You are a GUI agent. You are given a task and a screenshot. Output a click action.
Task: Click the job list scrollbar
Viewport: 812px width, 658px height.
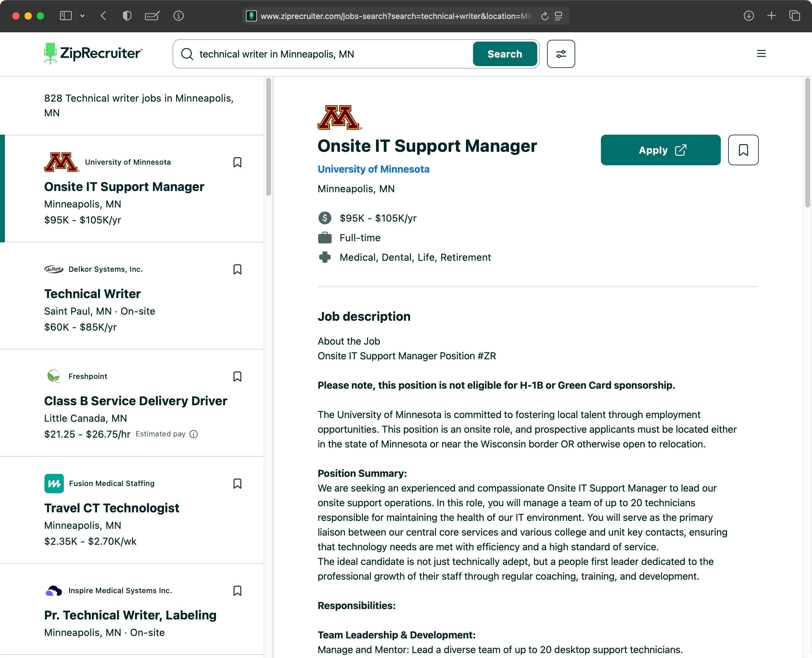point(269,136)
